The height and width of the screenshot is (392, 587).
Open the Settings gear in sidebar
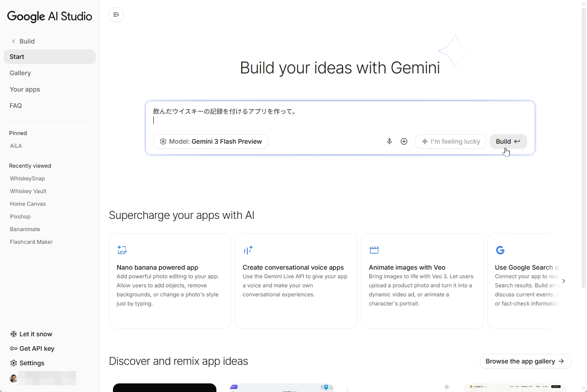13,363
